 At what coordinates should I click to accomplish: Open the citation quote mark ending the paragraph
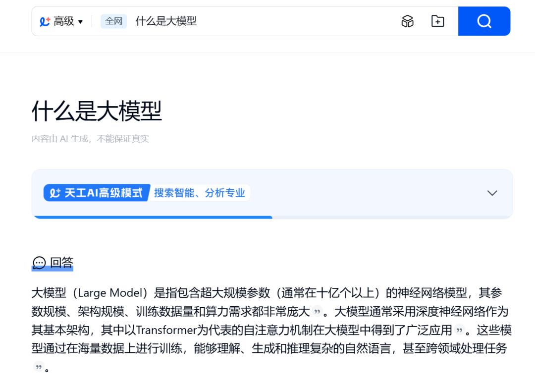click(x=38, y=367)
